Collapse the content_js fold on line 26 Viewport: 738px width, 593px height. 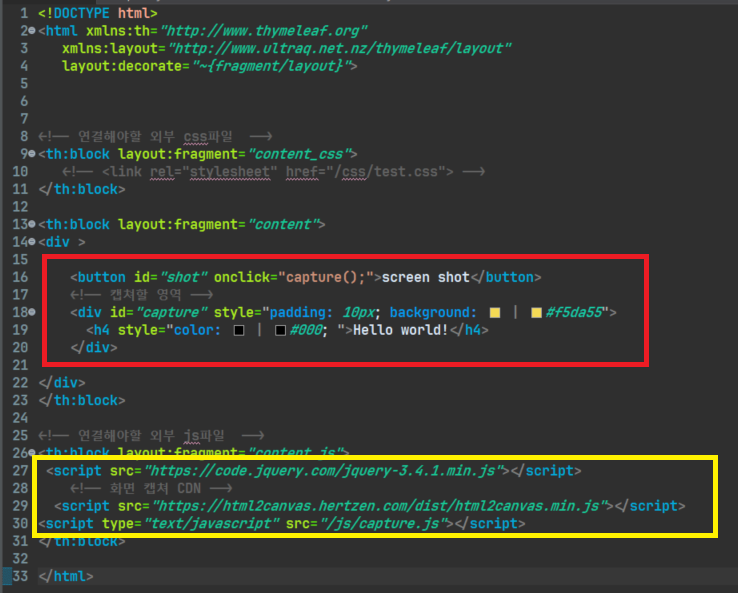tap(32, 452)
